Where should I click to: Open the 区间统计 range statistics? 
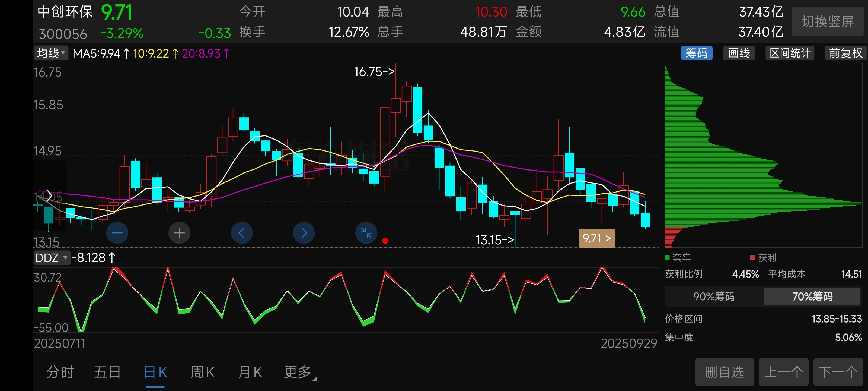[x=790, y=53]
